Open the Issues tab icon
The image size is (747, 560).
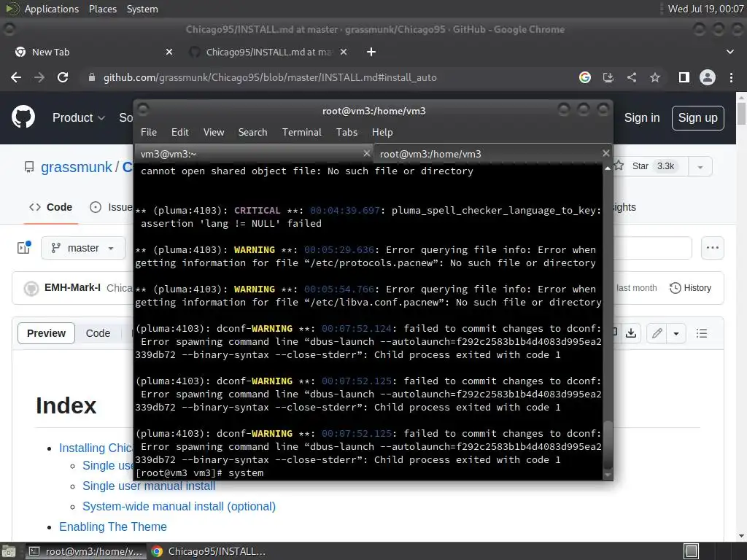pos(96,207)
